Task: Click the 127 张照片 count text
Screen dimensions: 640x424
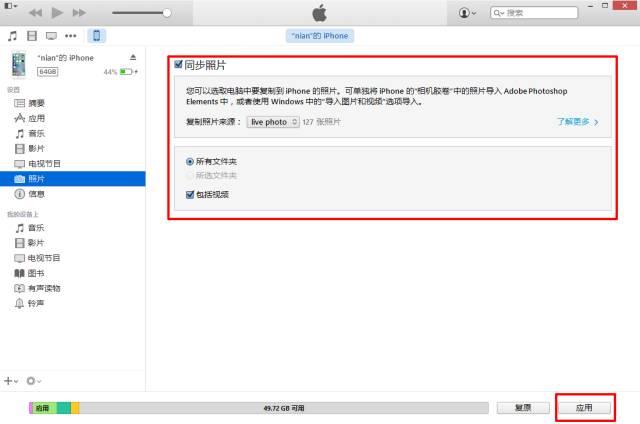Action: click(x=321, y=122)
